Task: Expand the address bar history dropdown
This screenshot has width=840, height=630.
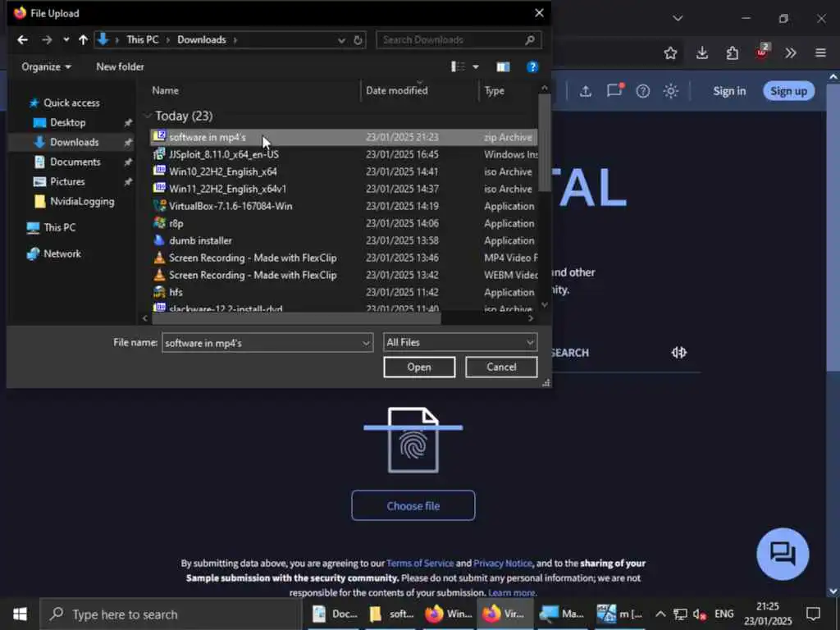Action: [341, 40]
